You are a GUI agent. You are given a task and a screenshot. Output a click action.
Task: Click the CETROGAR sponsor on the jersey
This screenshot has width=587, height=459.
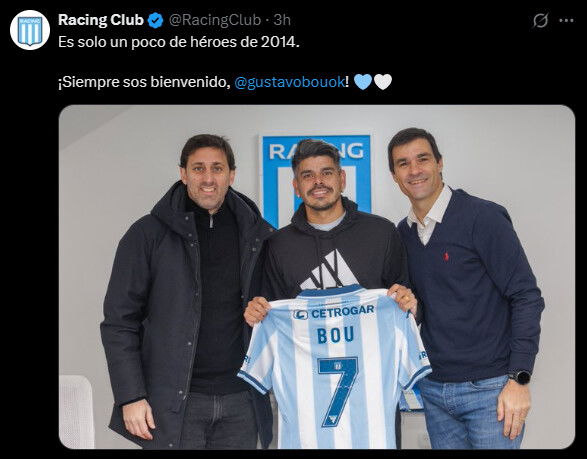point(334,312)
